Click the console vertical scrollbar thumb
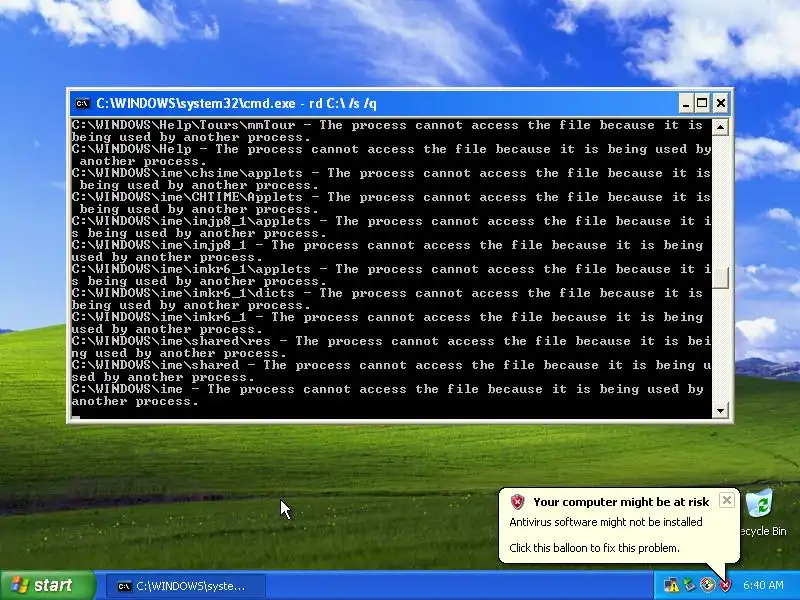The height and width of the screenshot is (600, 800). (x=720, y=278)
